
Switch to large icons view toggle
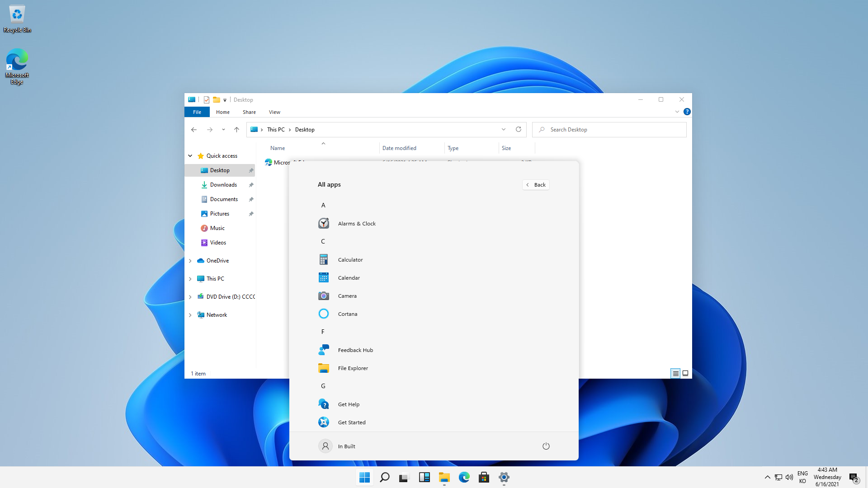(685, 373)
